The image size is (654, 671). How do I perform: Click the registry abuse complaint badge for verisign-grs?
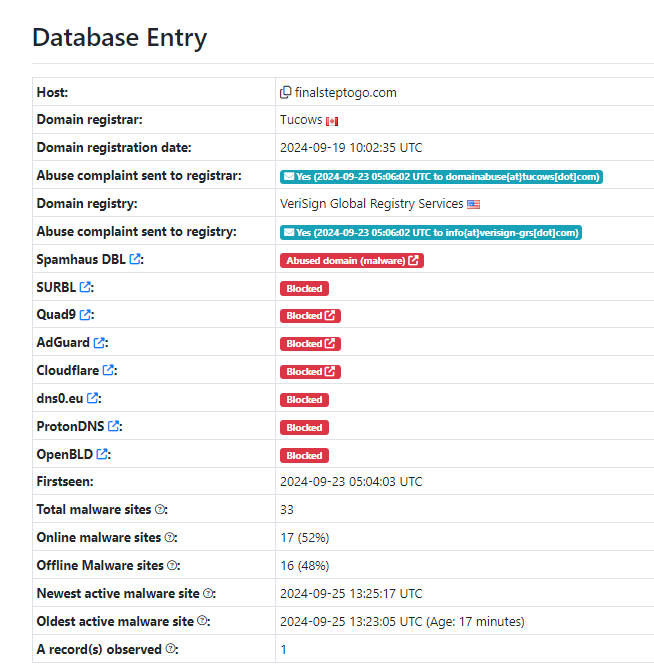click(431, 232)
